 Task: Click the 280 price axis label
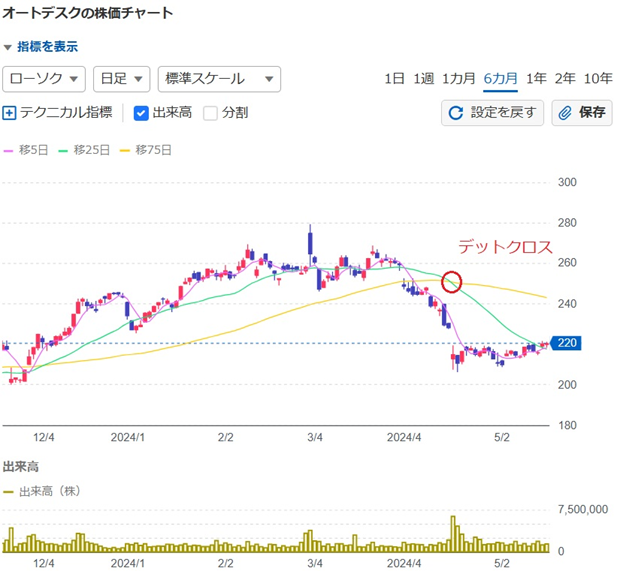coord(567,223)
